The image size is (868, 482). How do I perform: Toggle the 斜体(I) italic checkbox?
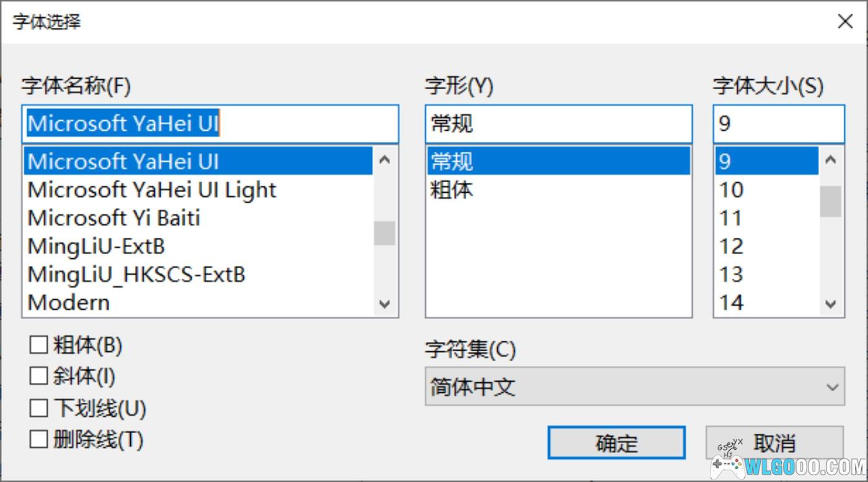38,376
